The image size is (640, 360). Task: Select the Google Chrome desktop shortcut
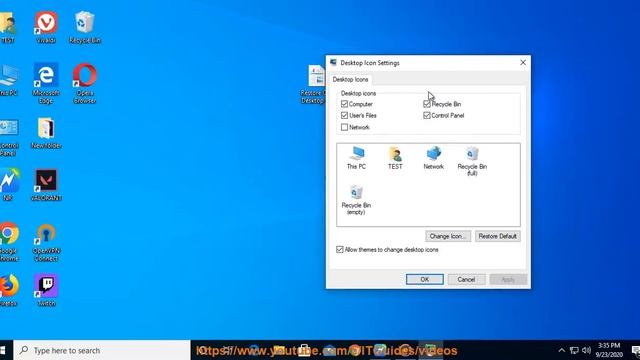coord(9,242)
